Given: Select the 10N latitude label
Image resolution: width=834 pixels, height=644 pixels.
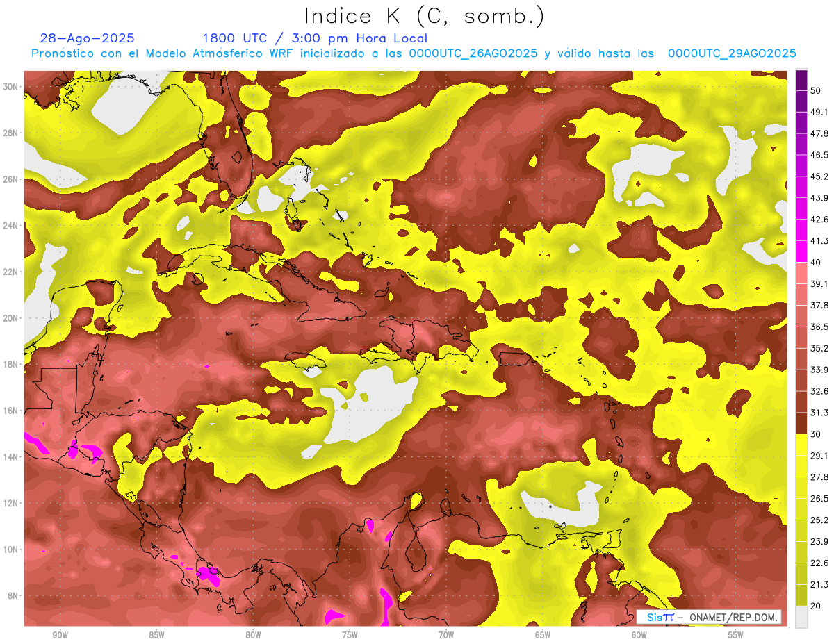Looking at the screenshot, I should tap(12, 550).
